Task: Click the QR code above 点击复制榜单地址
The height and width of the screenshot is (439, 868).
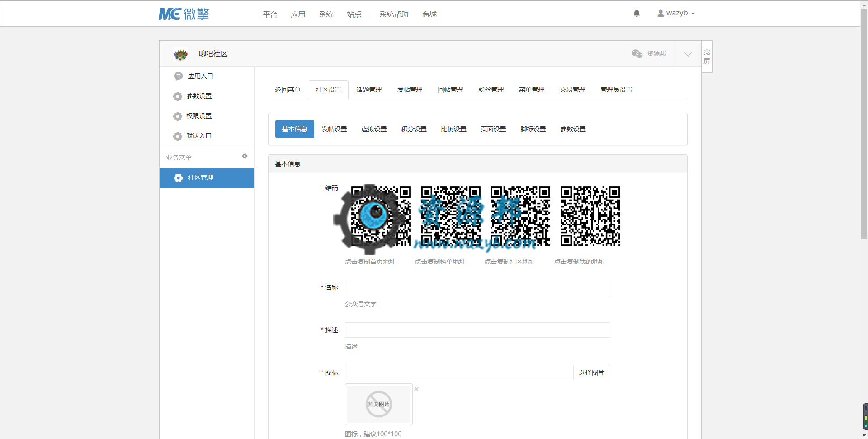Action: click(x=451, y=216)
